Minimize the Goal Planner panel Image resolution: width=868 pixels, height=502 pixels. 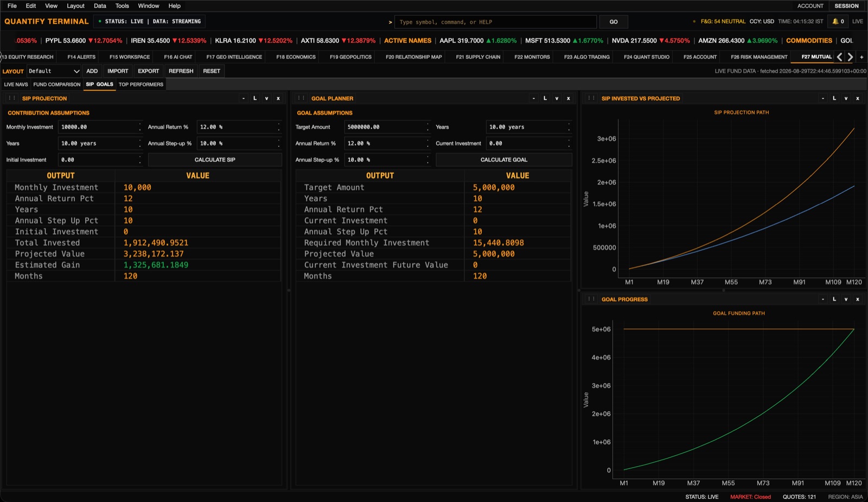coord(534,98)
